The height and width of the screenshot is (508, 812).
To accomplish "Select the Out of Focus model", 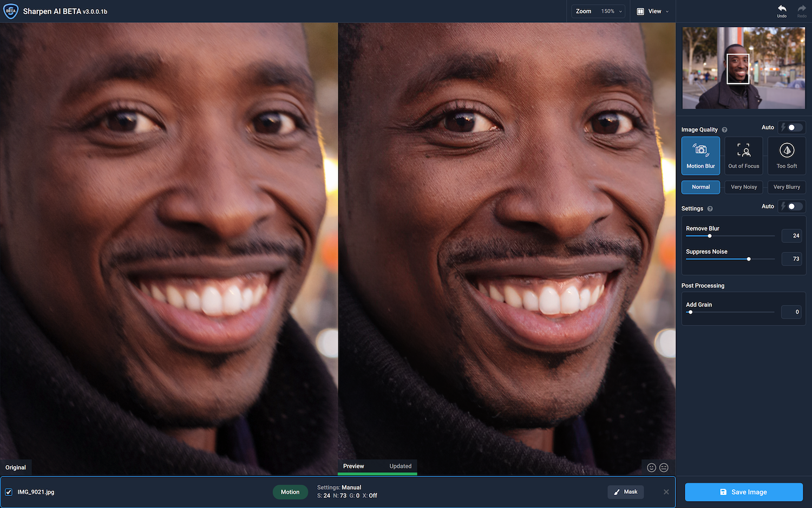I will pos(743,155).
